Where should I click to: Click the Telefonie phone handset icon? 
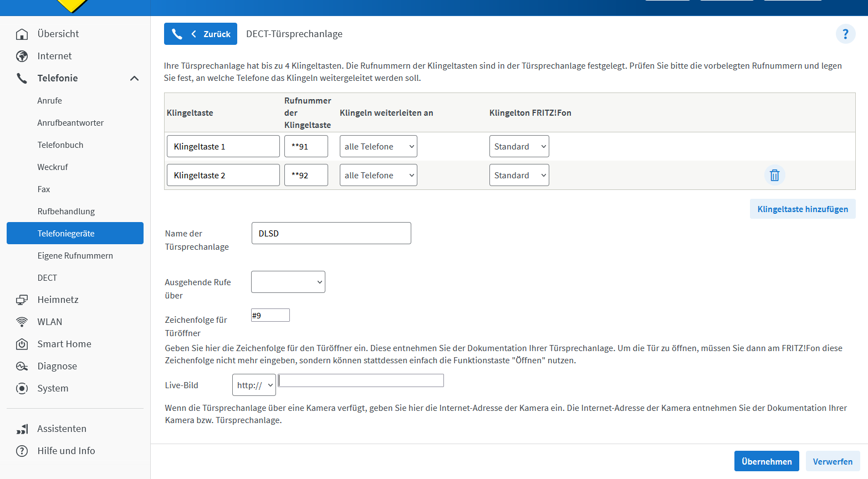[x=22, y=79]
